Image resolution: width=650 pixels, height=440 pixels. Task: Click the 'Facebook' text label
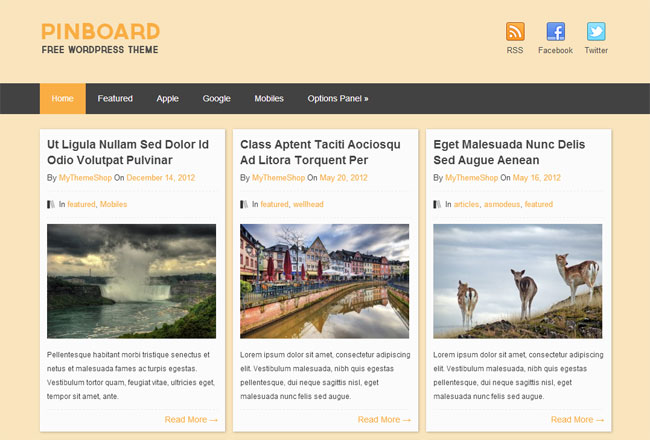[x=555, y=50]
